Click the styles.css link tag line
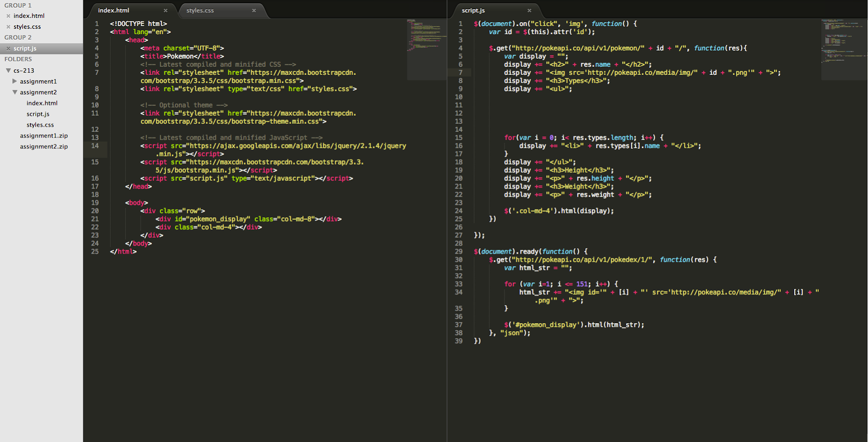This screenshot has height=442, width=868. (x=248, y=89)
